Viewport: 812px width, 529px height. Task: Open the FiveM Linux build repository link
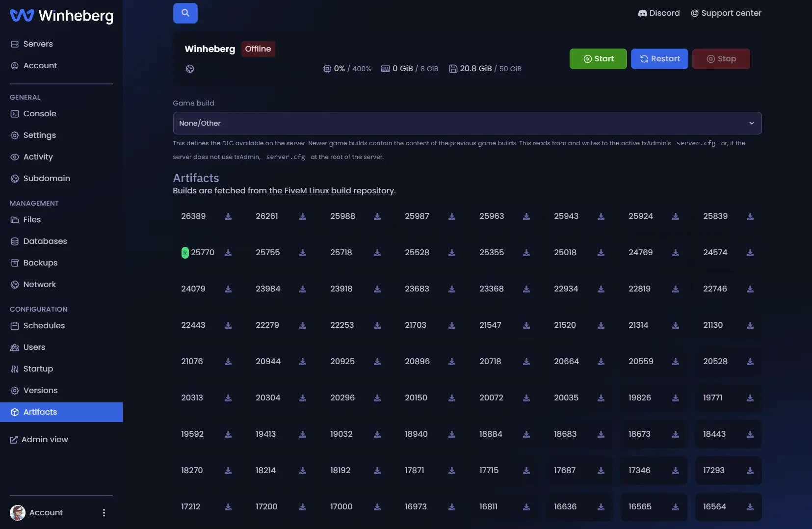tap(332, 190)
